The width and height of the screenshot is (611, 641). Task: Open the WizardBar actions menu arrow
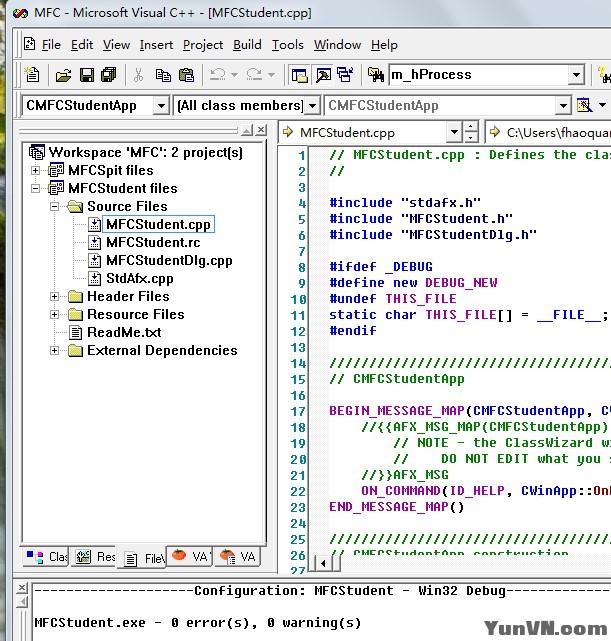click(602, 105)
